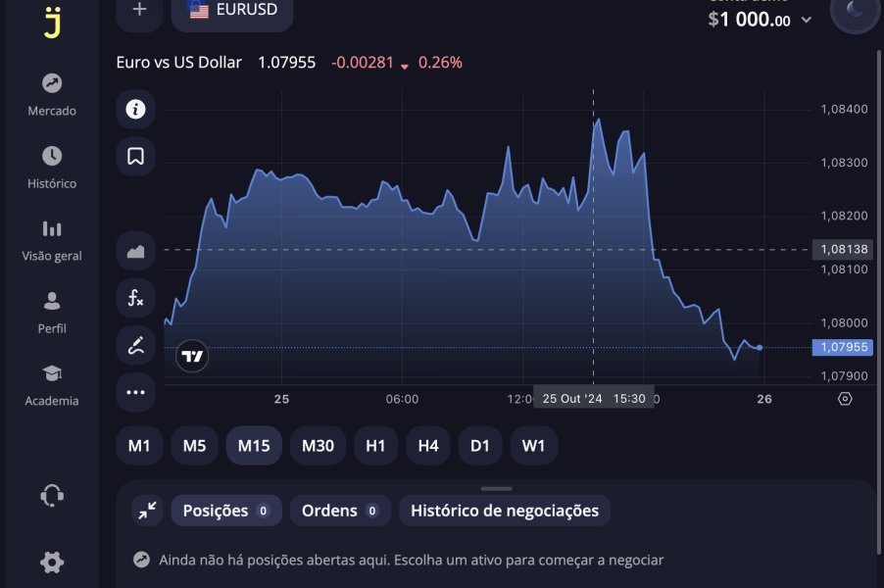The height and width of the screenshot is (588, 884).
Task: Click the TradingView logo icon
Action: coord(192,357)
